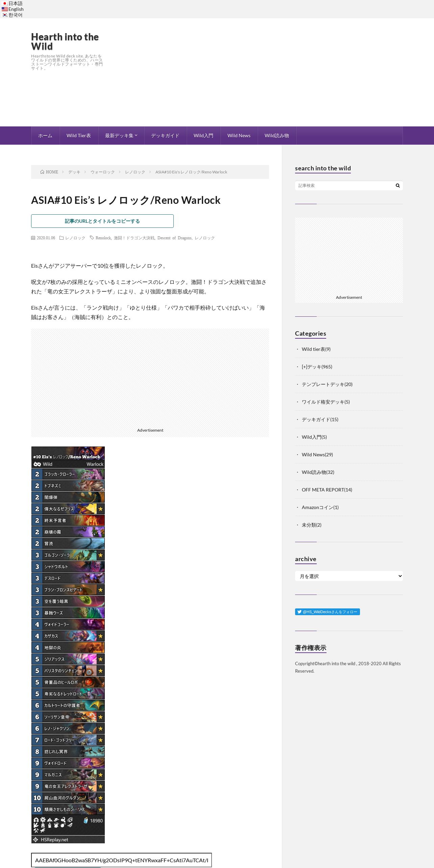Viewport: 434px width, 868px height.
Task: Click the @HS_WildDecks follow button
Action: pos(328,612)
